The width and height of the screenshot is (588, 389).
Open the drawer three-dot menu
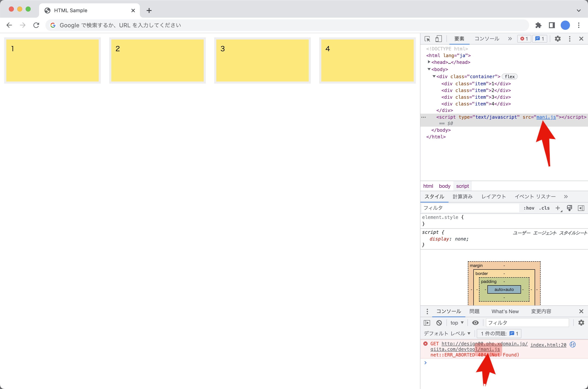[x=427, y=311]
